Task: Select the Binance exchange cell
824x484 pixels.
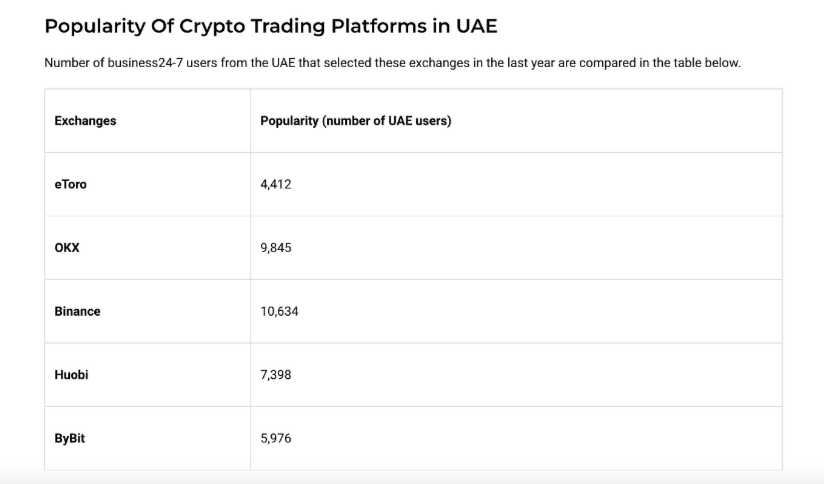Action: [77, 311]
